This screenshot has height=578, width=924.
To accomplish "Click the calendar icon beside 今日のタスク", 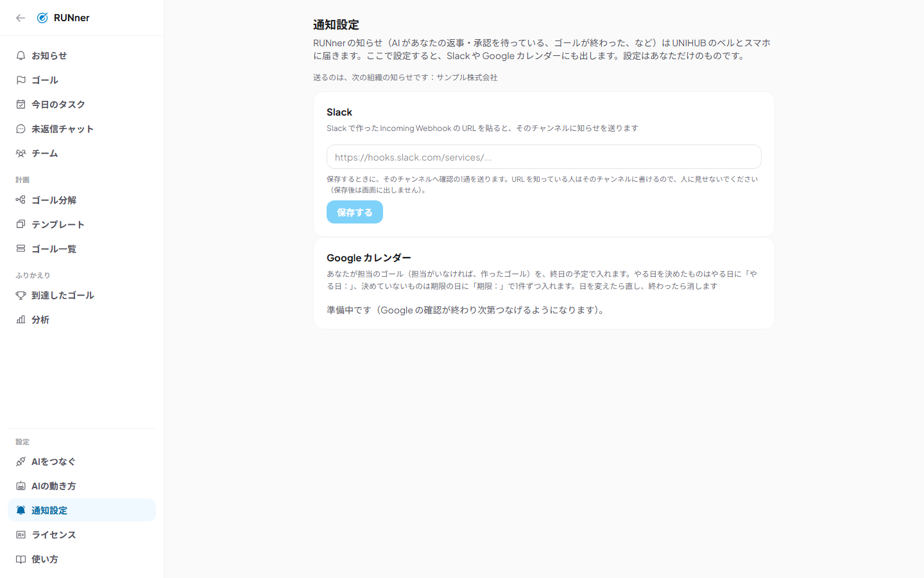I will click(x=21, y=105).
